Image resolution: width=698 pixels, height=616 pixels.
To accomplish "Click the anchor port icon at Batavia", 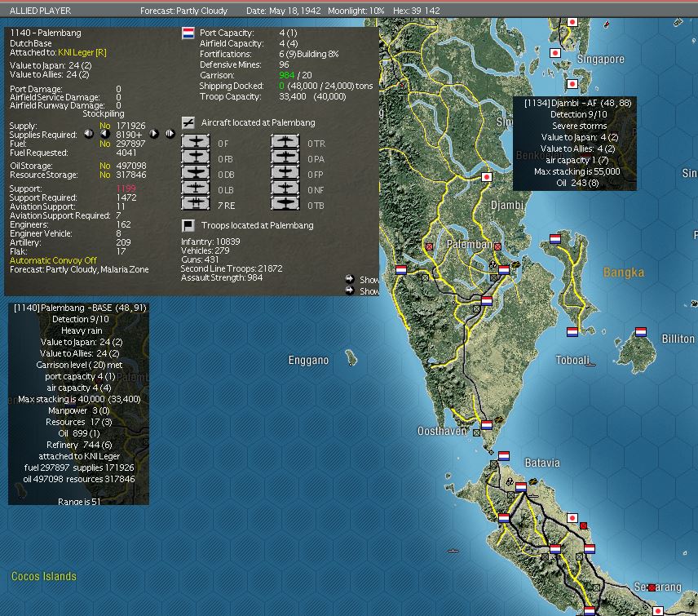I will point(510,482).
